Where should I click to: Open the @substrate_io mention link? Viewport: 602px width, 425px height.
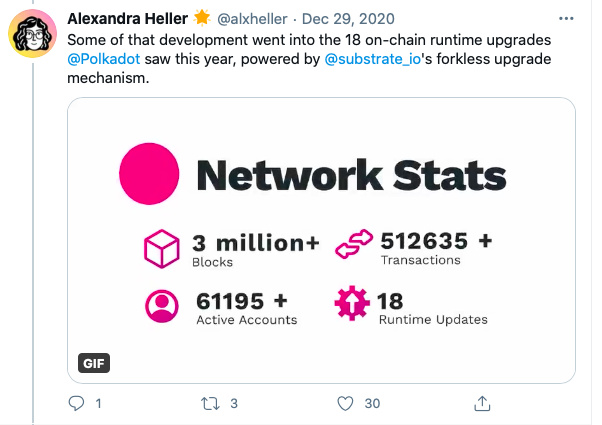tap(373, 59)
